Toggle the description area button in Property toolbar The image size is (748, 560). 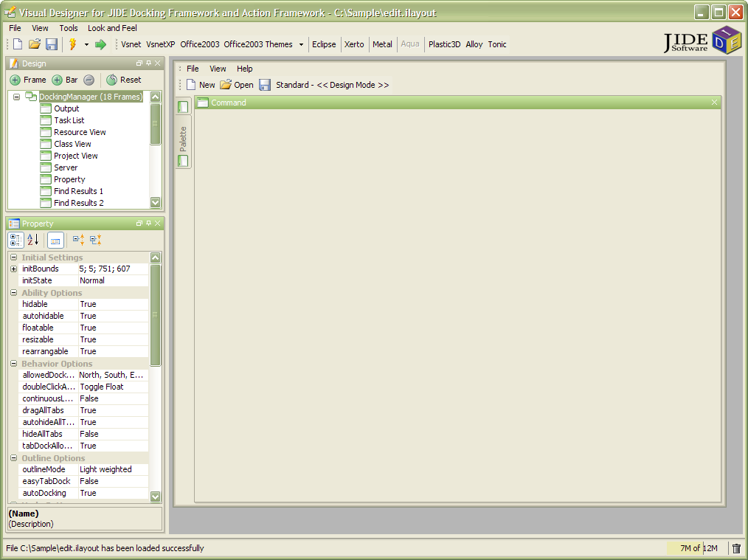pos(55,240)
